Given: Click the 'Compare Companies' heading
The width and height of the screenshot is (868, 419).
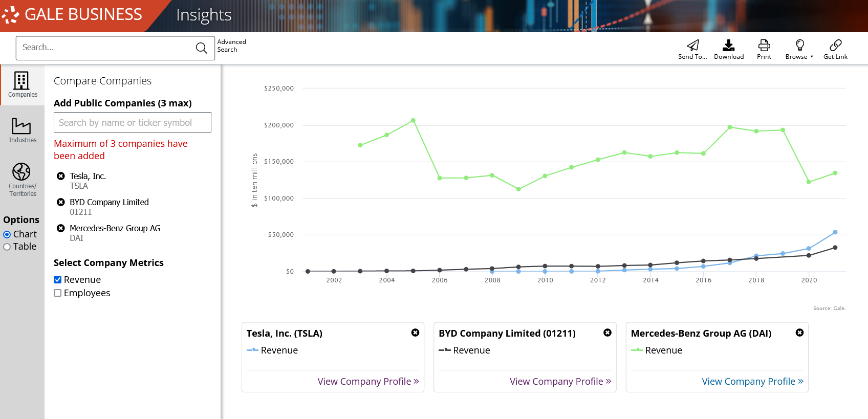Looking at the screenshot, I should point(102,81).
